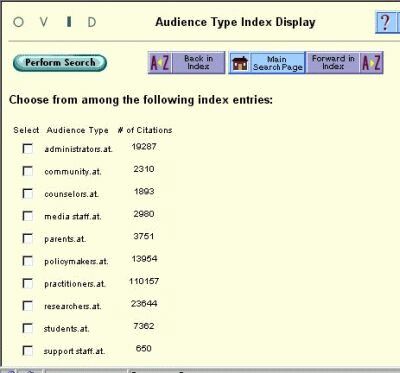The width and height of the screenshot is (400, 373).
Task: Click the support staff.at. entry text
Action: click(x=74, y=351)
